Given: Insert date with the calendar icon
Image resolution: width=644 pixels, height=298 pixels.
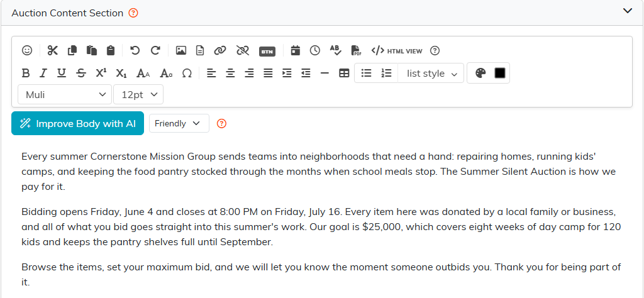Looking at the screenshot, I should click(296, 50).
